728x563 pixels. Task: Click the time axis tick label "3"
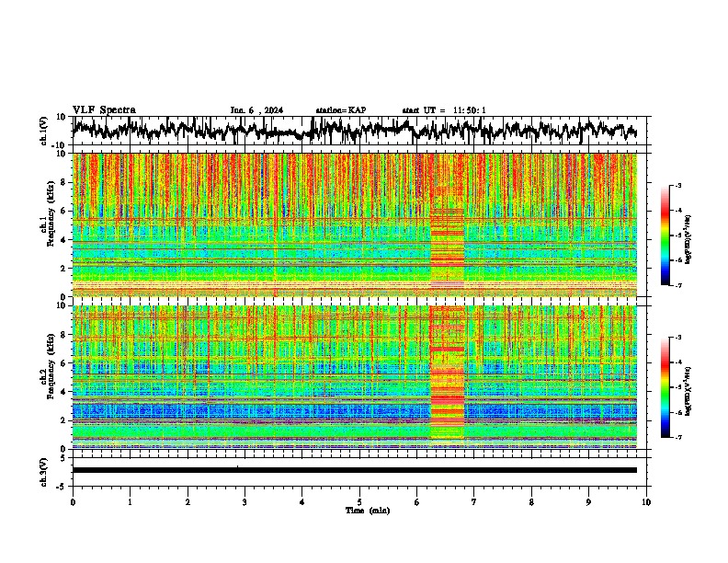[x=245, y=502]
